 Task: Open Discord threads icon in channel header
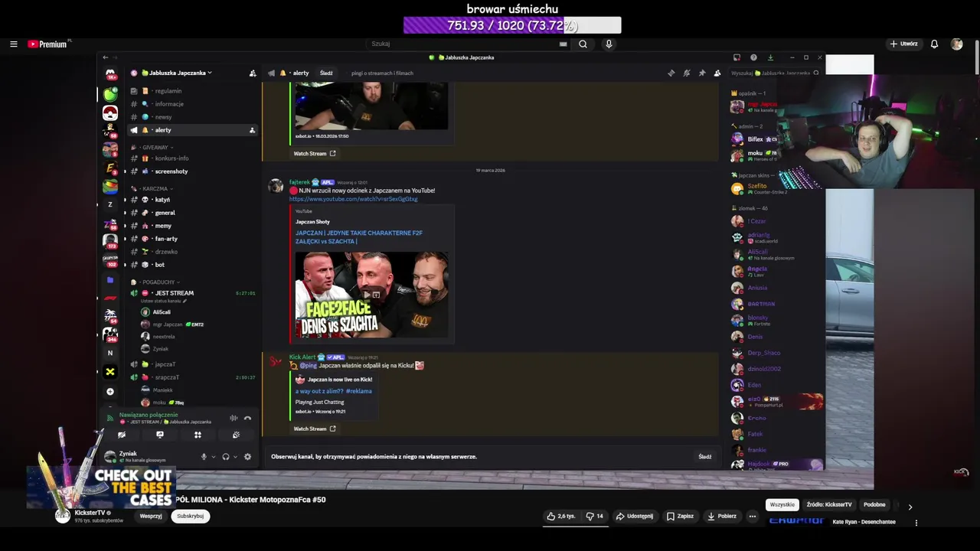coord(671,73)
